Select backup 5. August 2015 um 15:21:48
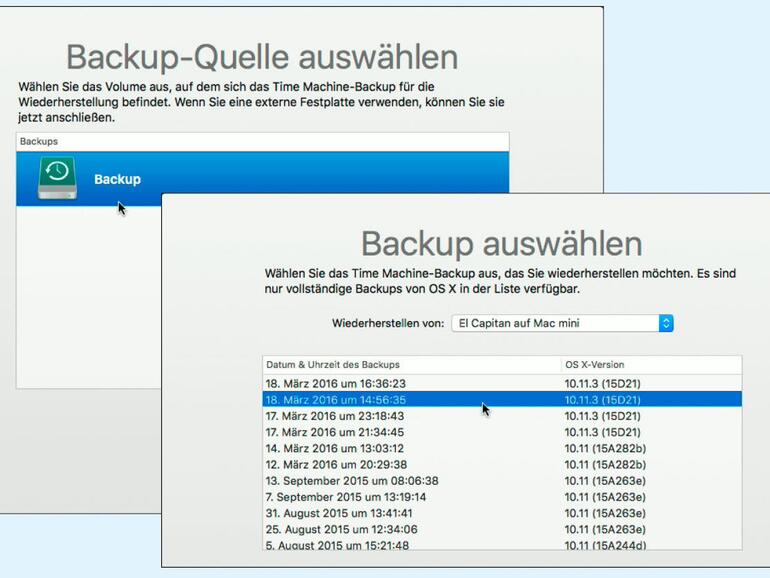Image resolution: width=770 pixels, height=578 pixels. 337,545
